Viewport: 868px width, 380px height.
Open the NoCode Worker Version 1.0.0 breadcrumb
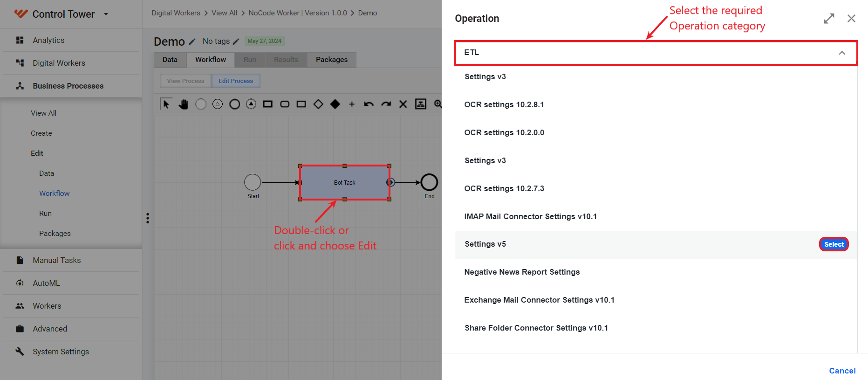tap(298, 13)
